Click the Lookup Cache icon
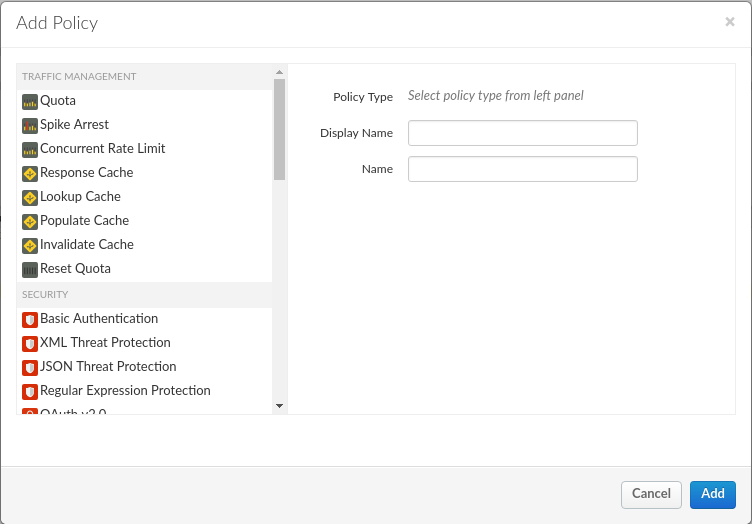The width and height of the screenshot is (752, 524). point(30,197)
